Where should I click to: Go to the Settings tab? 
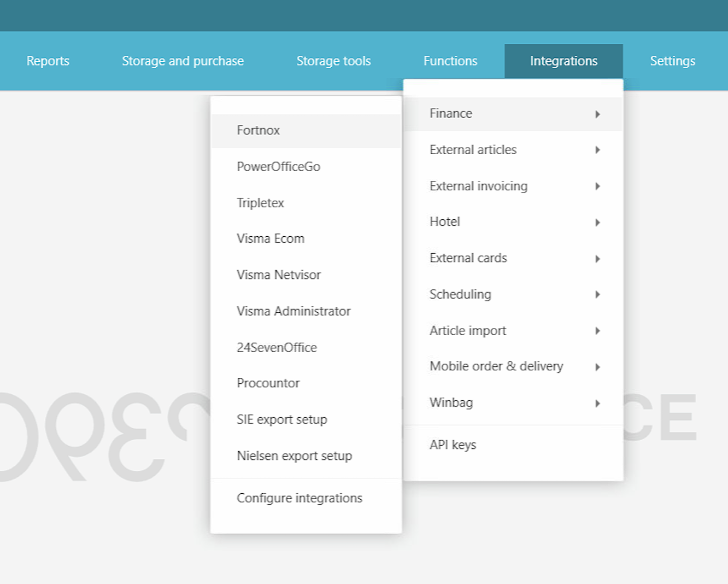coord(672,61)
